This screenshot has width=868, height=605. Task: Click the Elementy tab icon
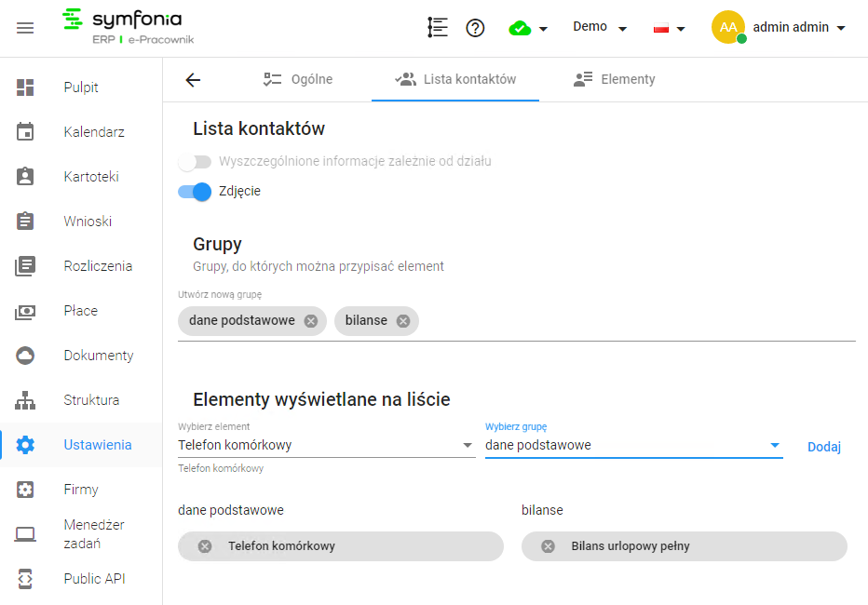[x=583, y=79]
